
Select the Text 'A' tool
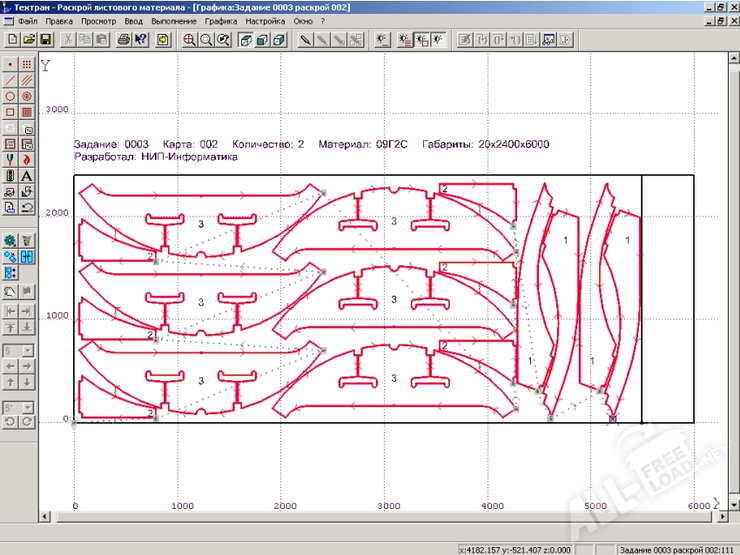(x=27, y=176)
